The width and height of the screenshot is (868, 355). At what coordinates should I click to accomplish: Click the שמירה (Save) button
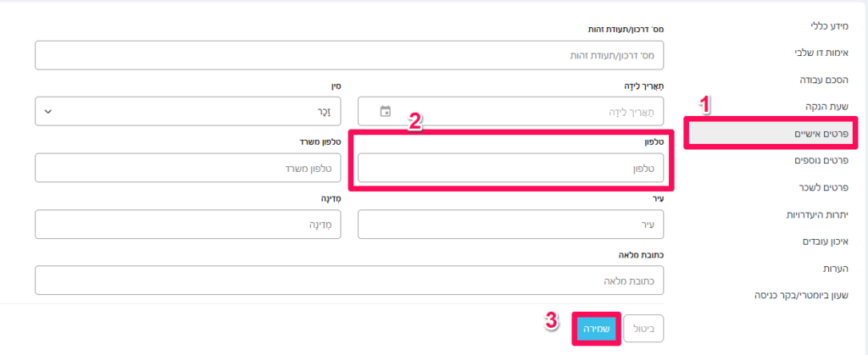(598, 329)
